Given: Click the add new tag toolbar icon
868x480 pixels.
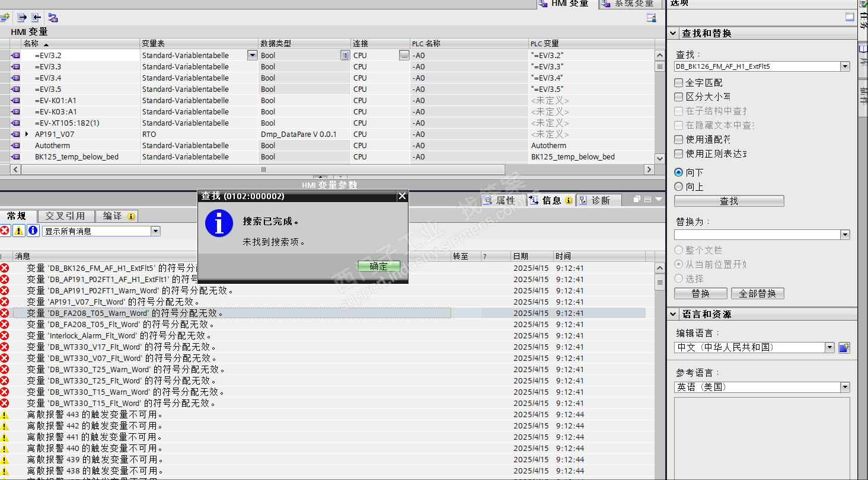Looking at the screenshot, I should coord(5,18).
